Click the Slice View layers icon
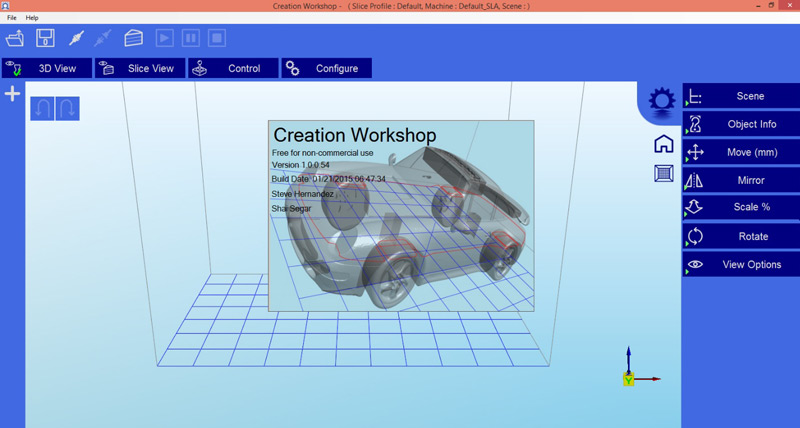800x428 pixels. tap(107, 68)
